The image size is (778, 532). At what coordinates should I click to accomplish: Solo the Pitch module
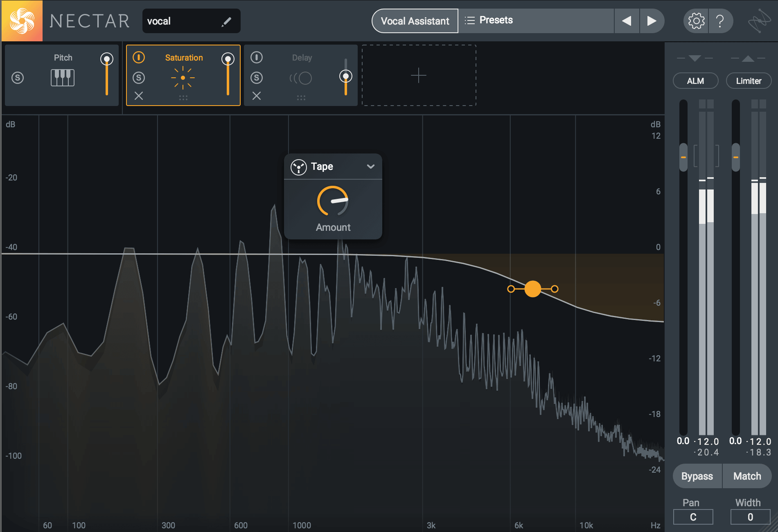[18, 77]
